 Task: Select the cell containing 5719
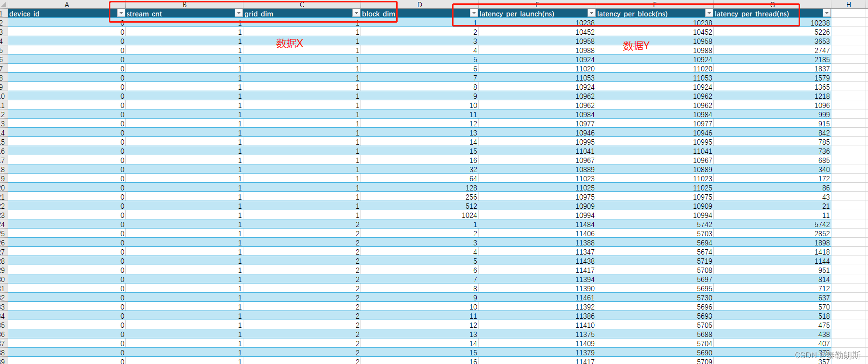[654, 261]
